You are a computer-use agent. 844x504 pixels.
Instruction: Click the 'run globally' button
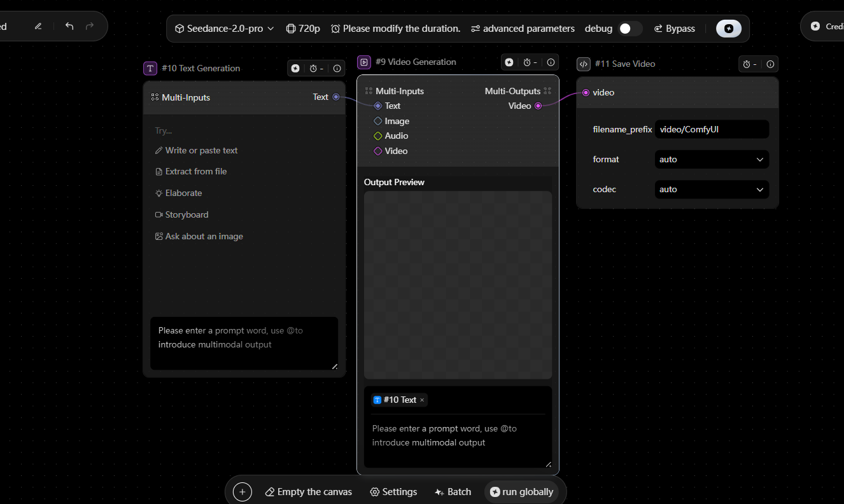(x=521, y=492)
